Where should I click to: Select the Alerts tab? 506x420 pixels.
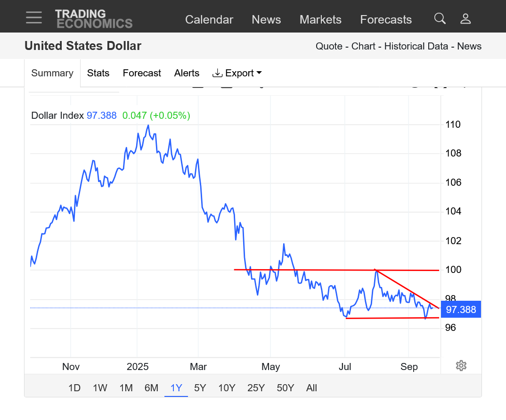pos(187,73)
